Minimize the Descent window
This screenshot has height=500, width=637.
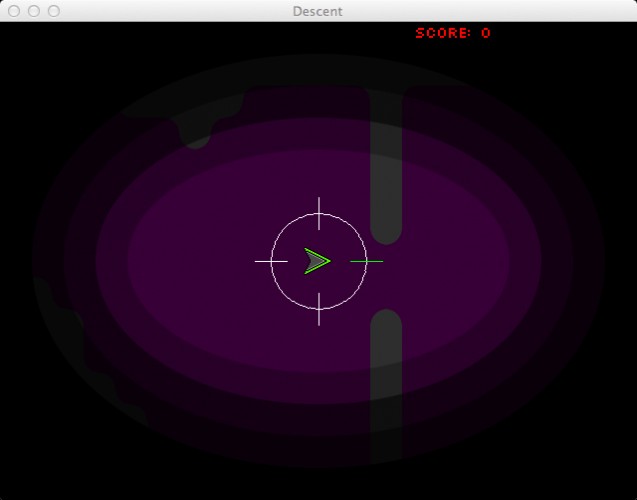(34, 11)
